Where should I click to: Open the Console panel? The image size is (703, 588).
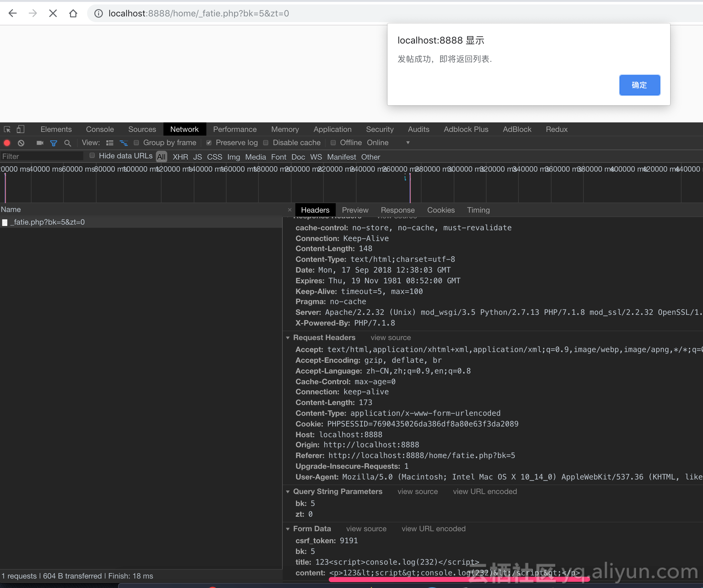coord(100,129)
